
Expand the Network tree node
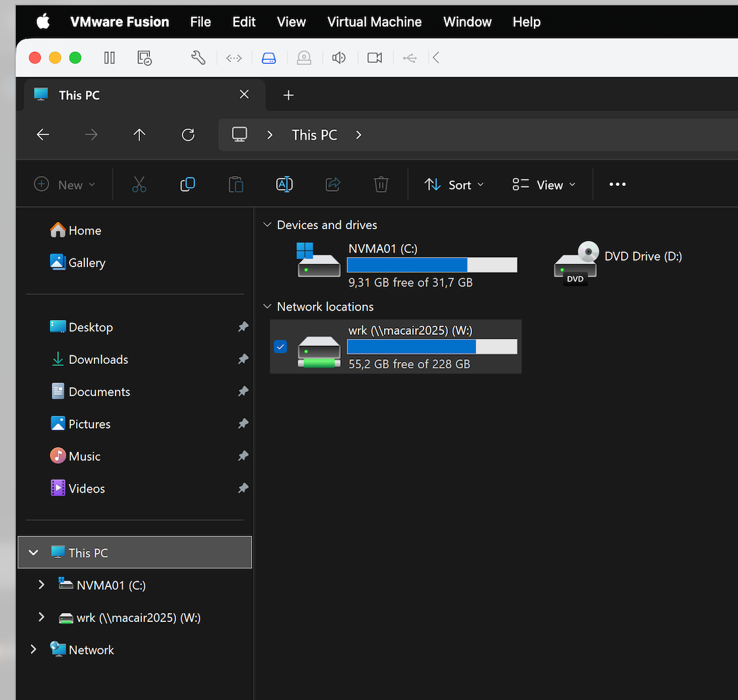click(x=33, y=649)
